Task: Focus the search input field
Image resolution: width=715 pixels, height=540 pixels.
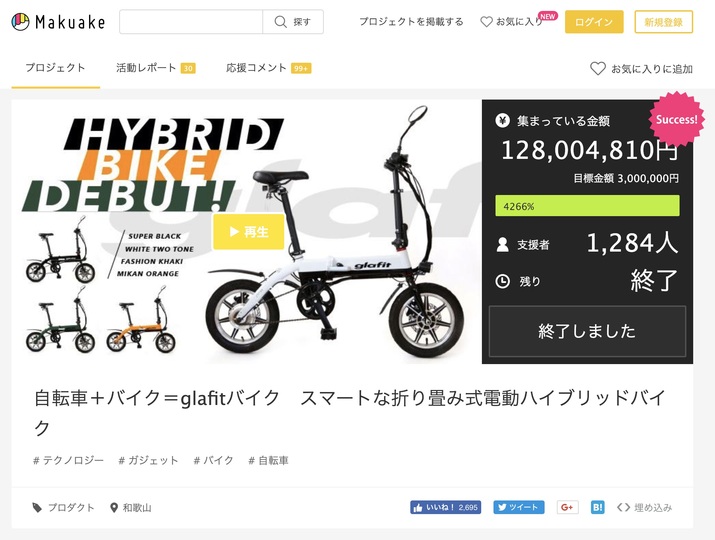Action: point(191,21)
